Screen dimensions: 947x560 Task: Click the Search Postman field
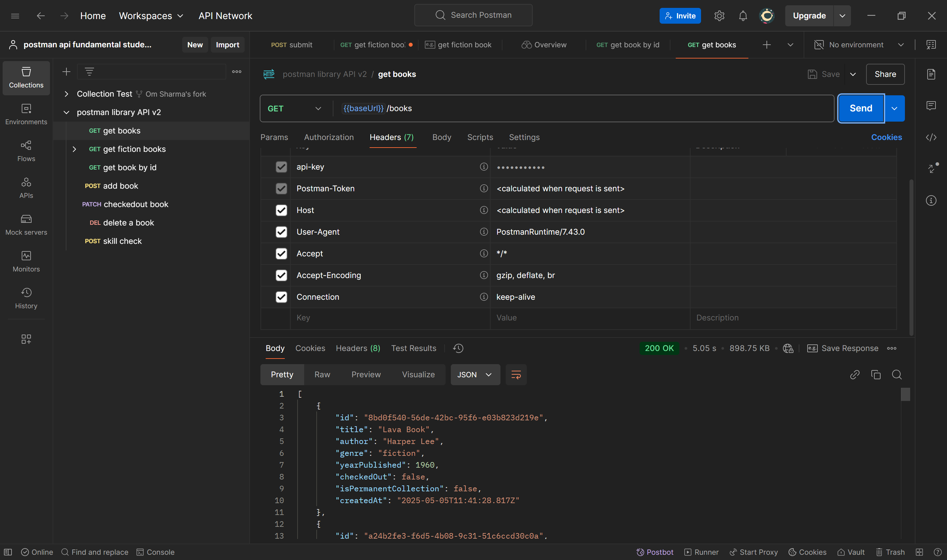tap(473, 15)
